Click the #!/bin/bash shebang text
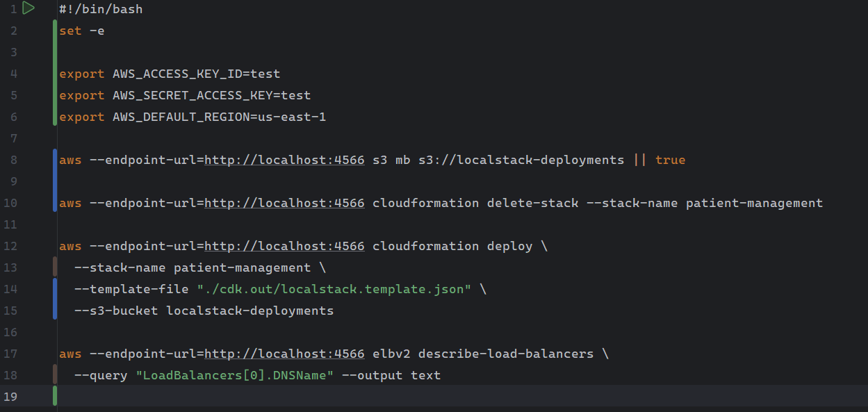This screenshot has height=412, width=868. 100,9
